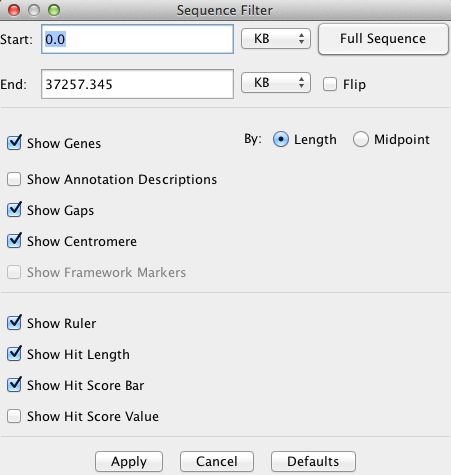Choose the Length radio option

click(x=281, y=139)
